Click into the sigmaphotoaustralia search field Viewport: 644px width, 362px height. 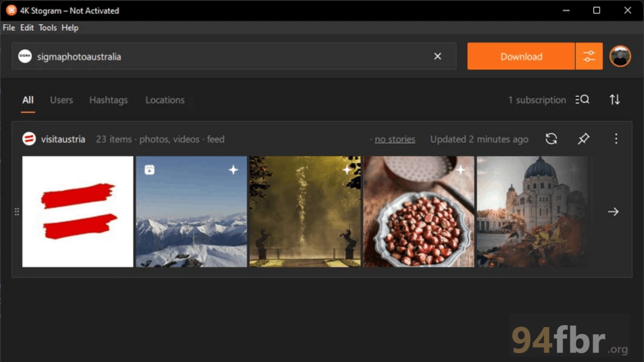tap(234, 56)
